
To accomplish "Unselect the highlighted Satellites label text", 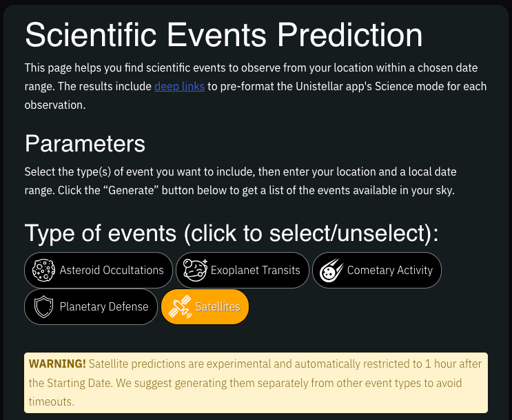I will (218, 306).
